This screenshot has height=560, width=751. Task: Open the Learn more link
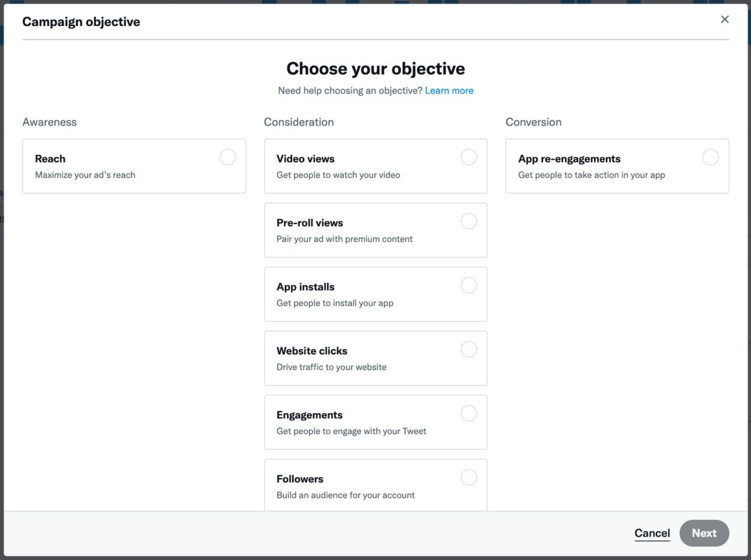(449, 90)
